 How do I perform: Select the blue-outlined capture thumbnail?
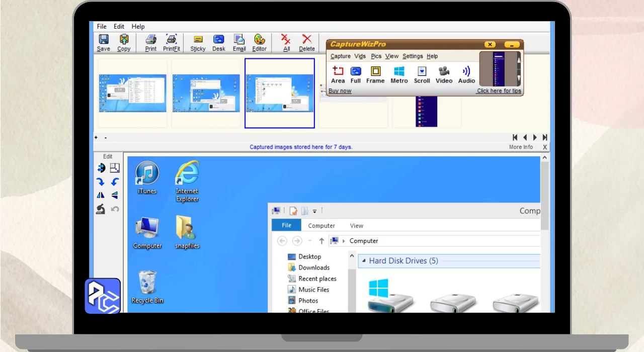[280, 93]
